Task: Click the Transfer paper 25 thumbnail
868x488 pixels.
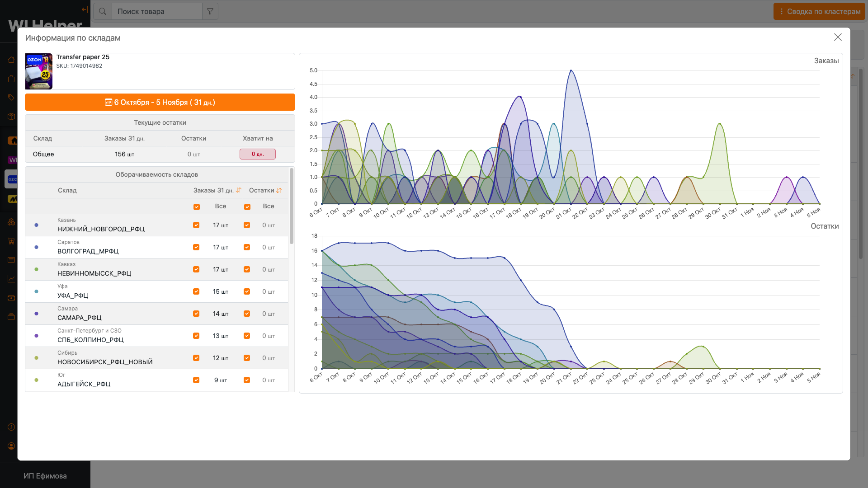Action: pos(39,71)
